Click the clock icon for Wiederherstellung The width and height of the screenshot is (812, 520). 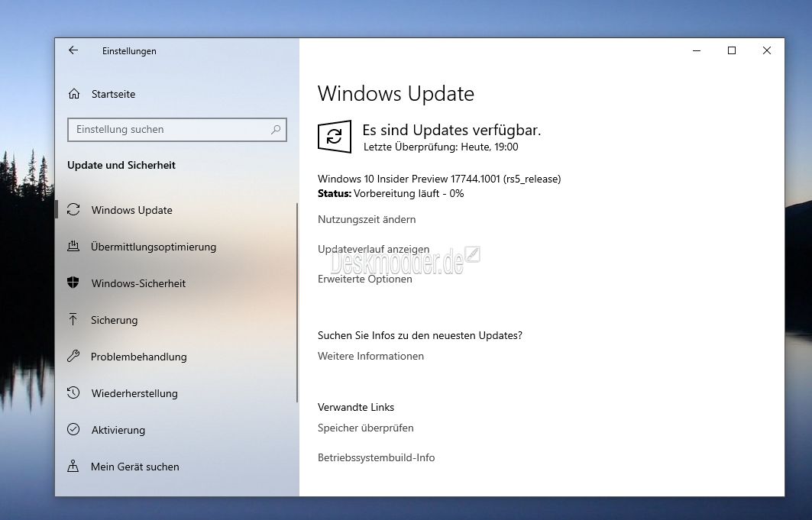pyautogui.click(x=73, y=392)
